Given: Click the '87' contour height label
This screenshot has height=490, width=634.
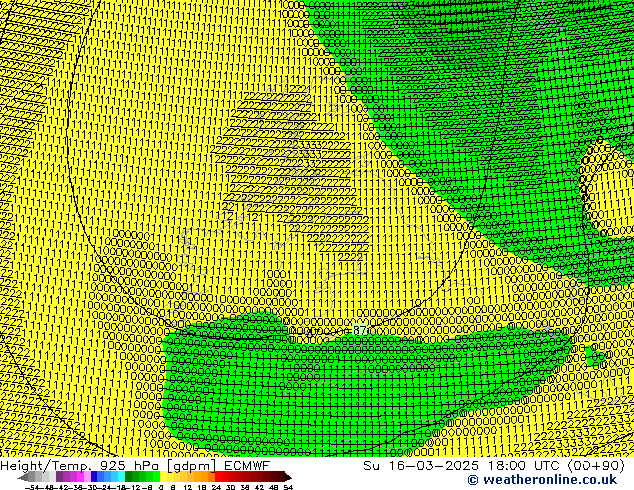Looking at the screenshot, I should (x=359, y=330).
